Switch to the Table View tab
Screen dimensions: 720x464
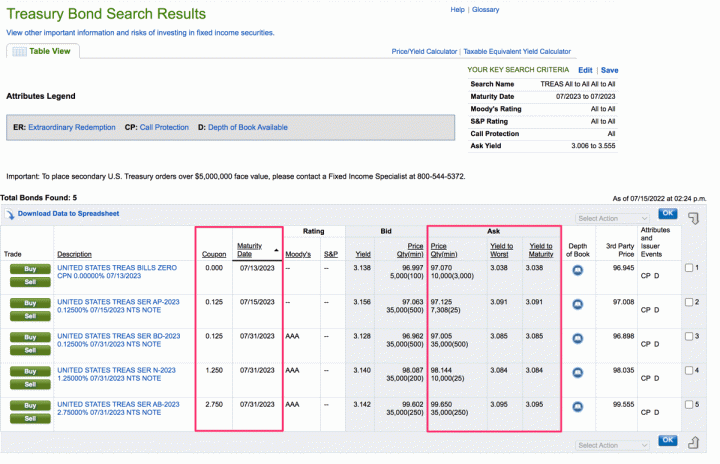click(41, 51)
